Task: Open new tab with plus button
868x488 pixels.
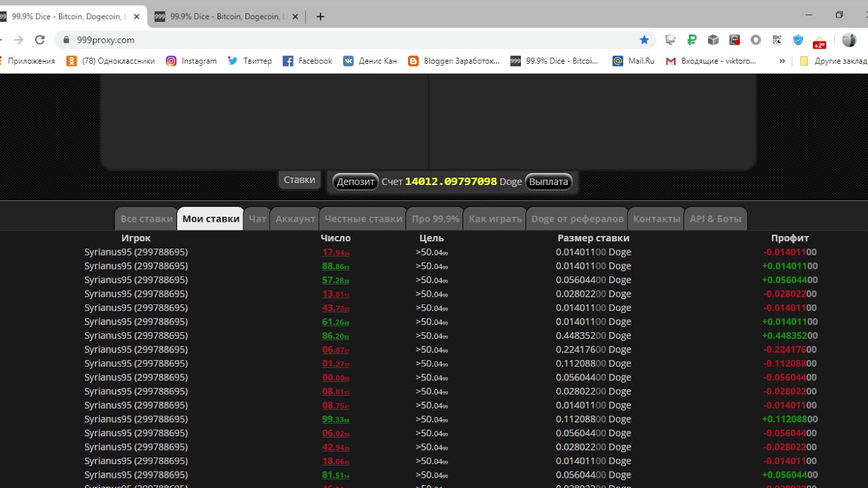Action: (321, 16)
